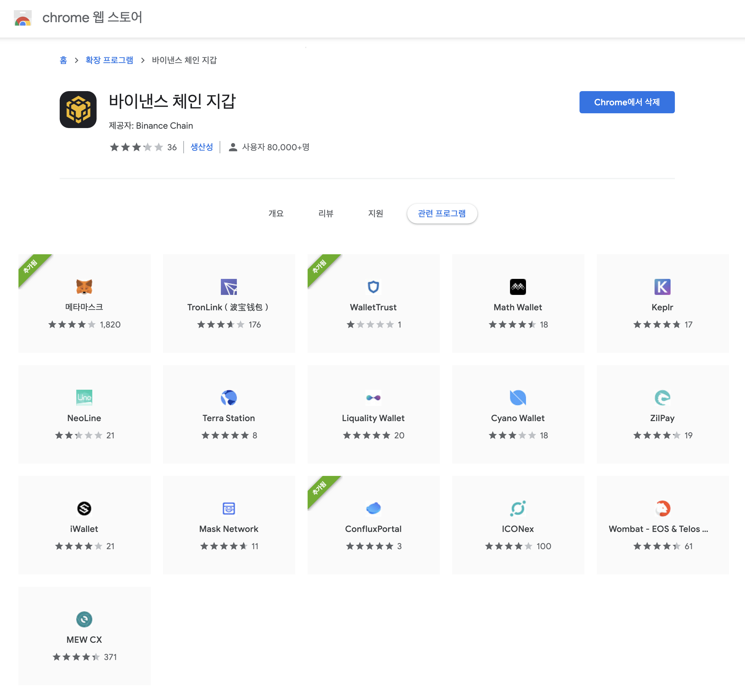Click the ZilPay icon
745x700 pixels.
[662, 397]
